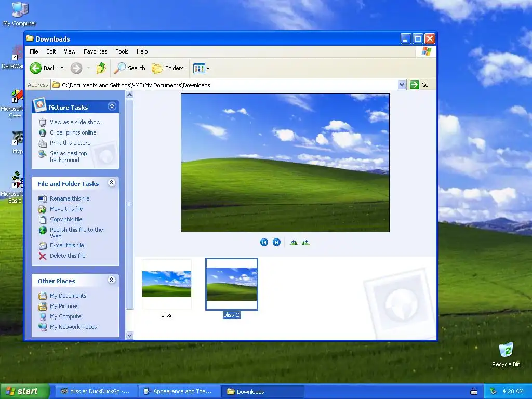Collapse the Other Places panel
Viewport: 532px width, 399px height.
point(112,280)
